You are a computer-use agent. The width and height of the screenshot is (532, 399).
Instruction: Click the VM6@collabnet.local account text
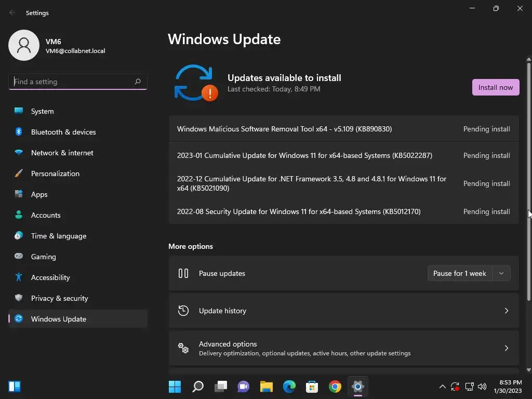[75, 51]
